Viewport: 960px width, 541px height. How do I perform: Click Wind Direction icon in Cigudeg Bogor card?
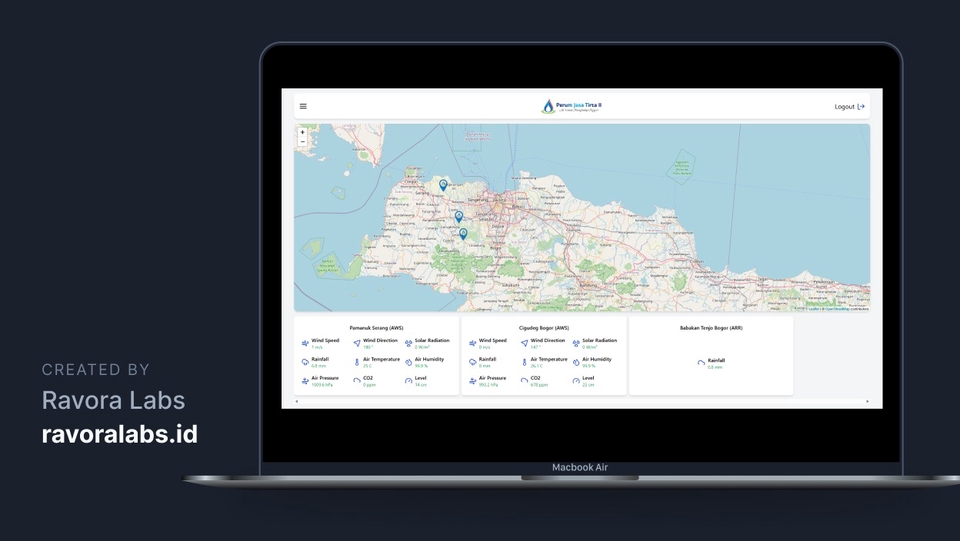coord(524,343)
